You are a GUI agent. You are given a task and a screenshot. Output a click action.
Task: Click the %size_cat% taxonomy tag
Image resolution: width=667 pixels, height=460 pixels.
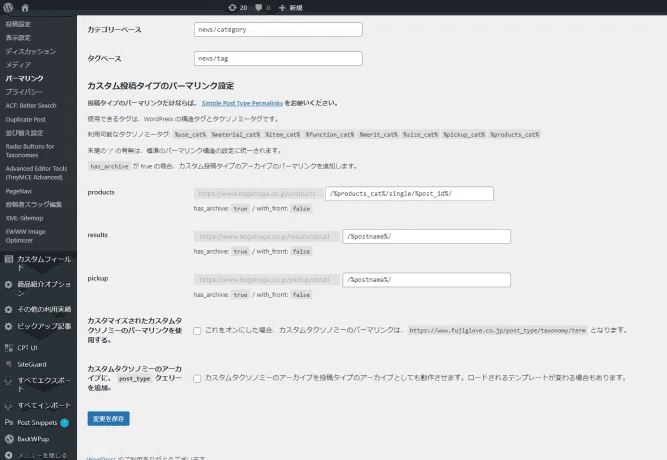[420, 134]
